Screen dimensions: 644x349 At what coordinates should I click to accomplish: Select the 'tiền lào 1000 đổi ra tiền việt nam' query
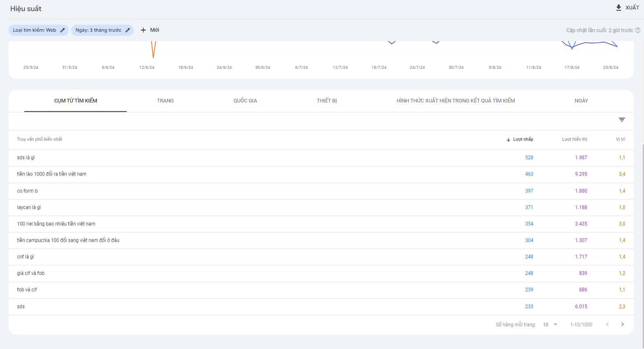[321, 174]
